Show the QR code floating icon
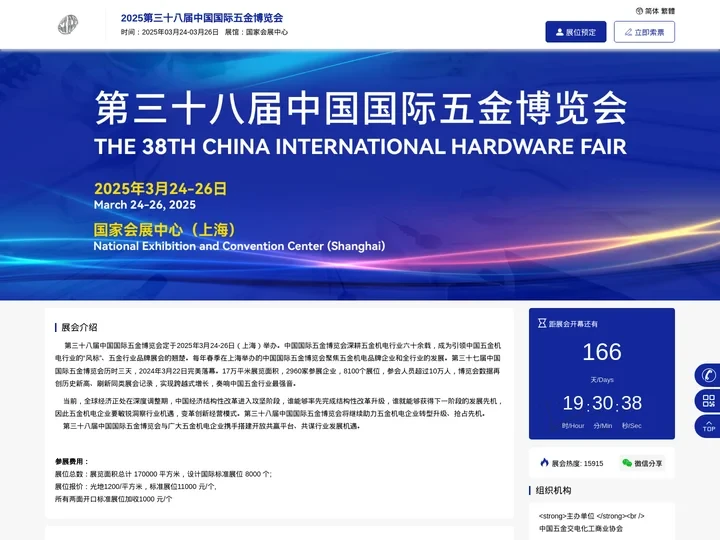 [x=709, y=400]
